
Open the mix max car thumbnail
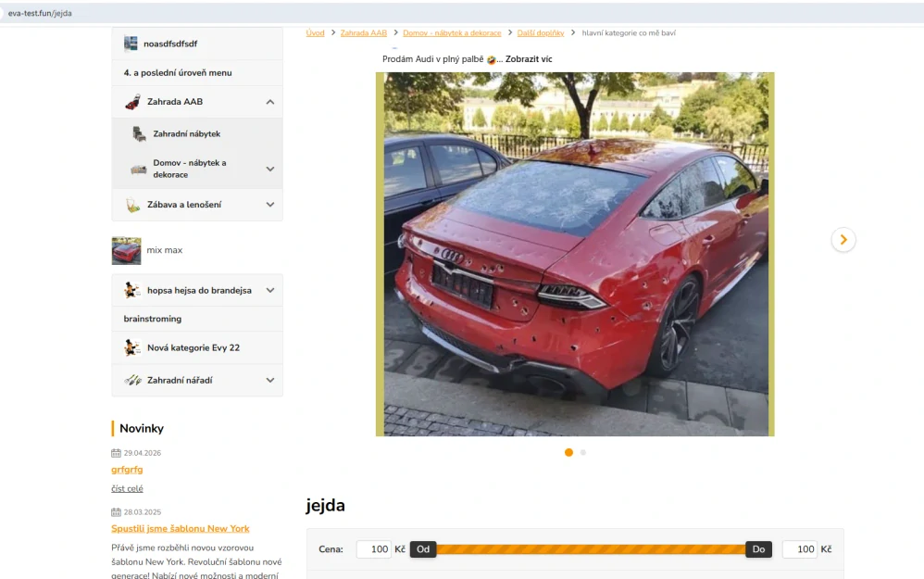pos(126,250)
